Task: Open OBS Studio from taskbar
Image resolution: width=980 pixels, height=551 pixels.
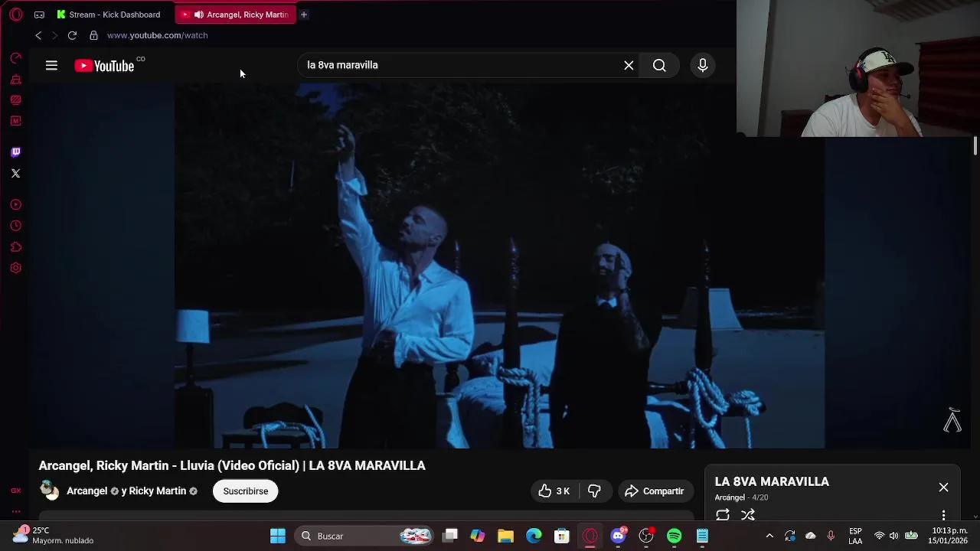Action: pyautogui.click(x=646, y=536)
